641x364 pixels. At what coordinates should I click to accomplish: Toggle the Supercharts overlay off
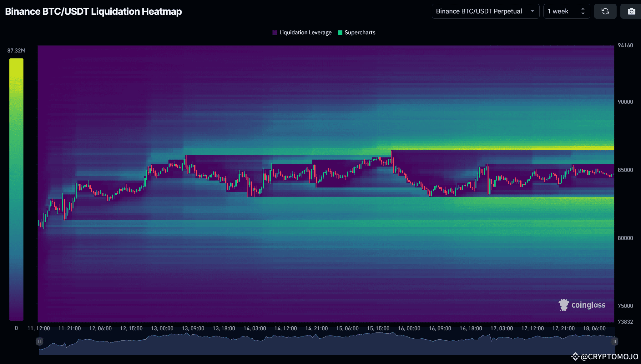tap(356, 32)
